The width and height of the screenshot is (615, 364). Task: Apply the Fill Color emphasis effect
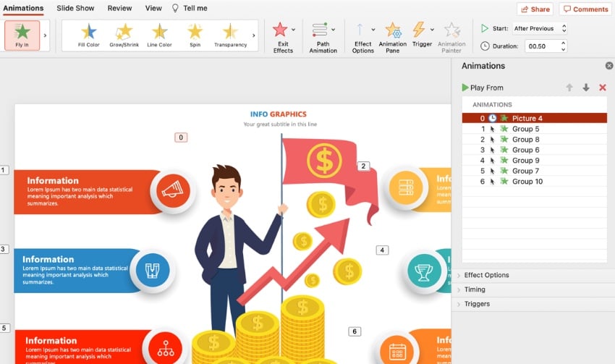coord(89,35)
